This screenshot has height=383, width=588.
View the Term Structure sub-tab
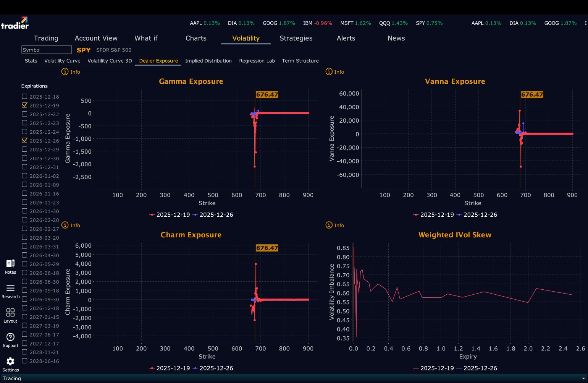(x=300, y=61)
